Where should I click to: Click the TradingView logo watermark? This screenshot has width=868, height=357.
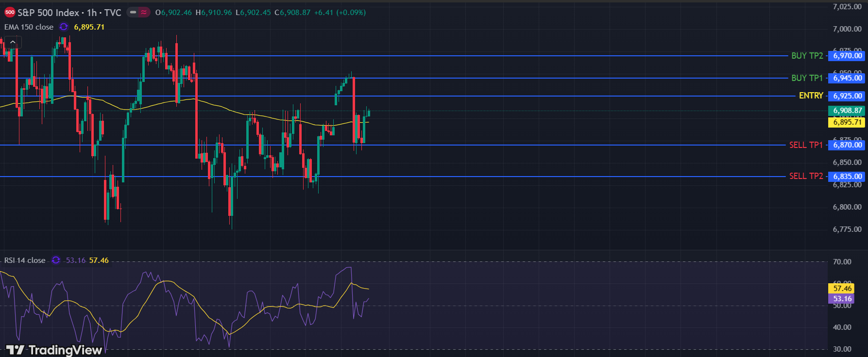[54, 350]
